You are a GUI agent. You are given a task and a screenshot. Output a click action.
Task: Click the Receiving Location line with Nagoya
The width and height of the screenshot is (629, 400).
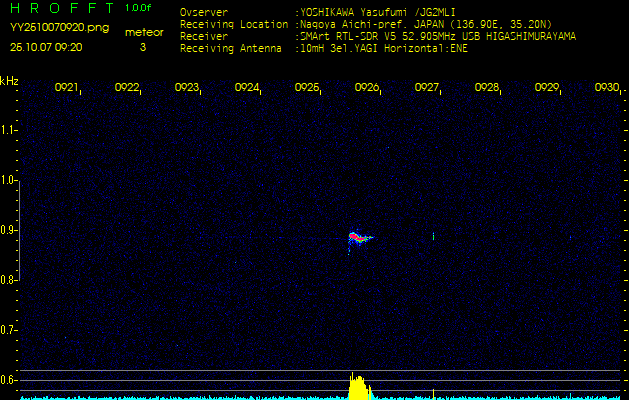[366, 24]
